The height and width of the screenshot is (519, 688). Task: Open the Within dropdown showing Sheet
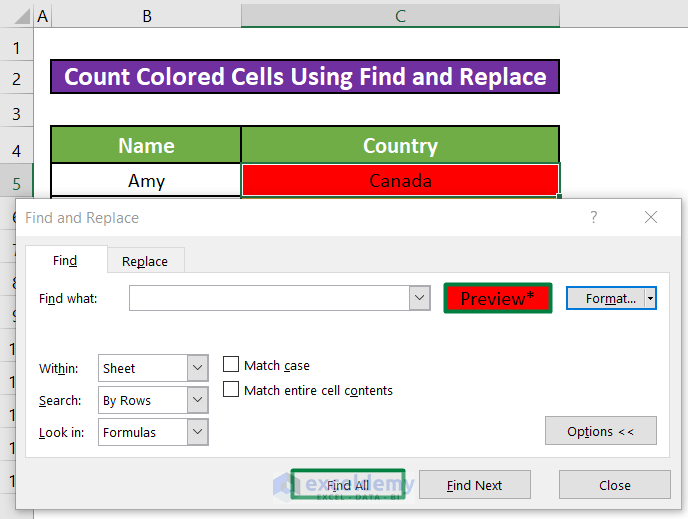click(x=153, y=368)
